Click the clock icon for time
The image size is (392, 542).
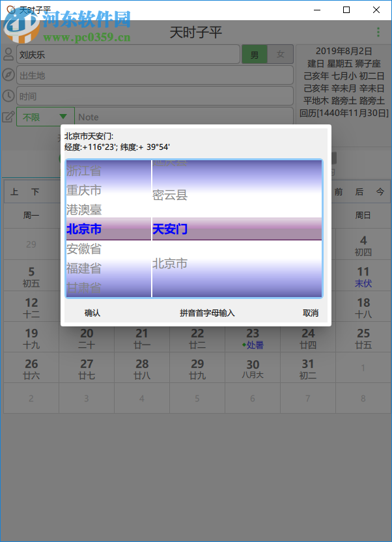pos(8,96)
